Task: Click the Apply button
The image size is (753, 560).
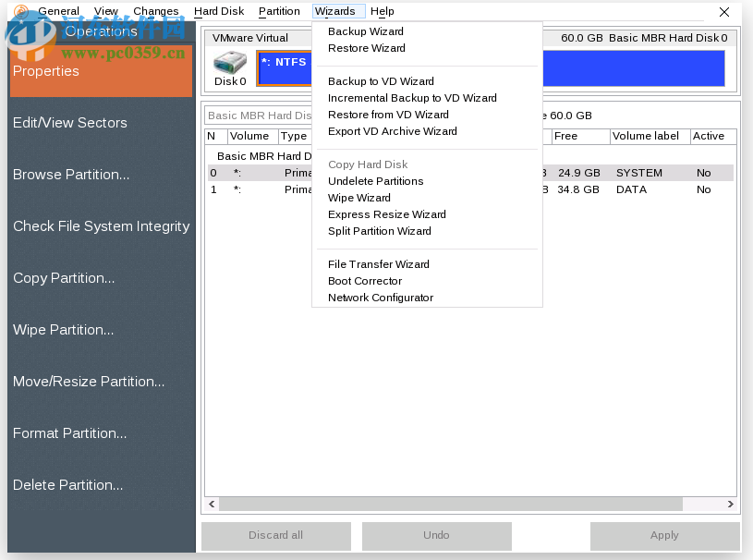Action: 663,535
